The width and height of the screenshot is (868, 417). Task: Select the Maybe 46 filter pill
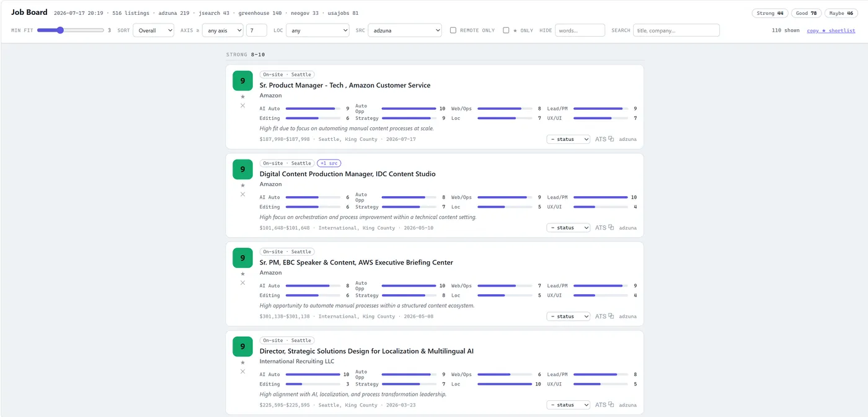[x=841, y=13]
